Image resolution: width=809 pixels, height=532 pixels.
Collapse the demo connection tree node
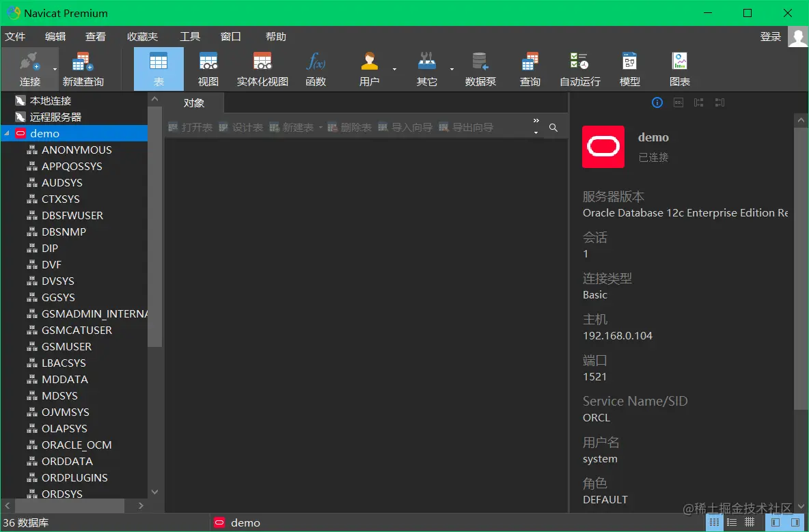coord(7,134)
